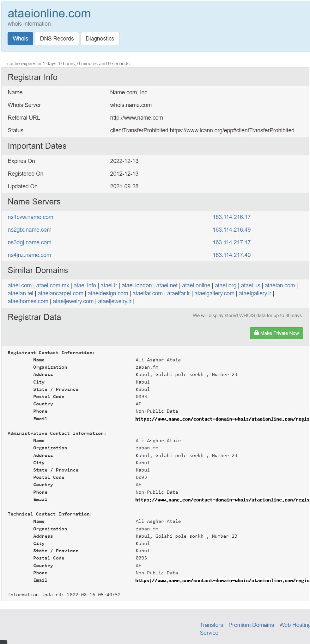
Task: Open similar domain ataei.net
Action: click(x=167, y=285)
